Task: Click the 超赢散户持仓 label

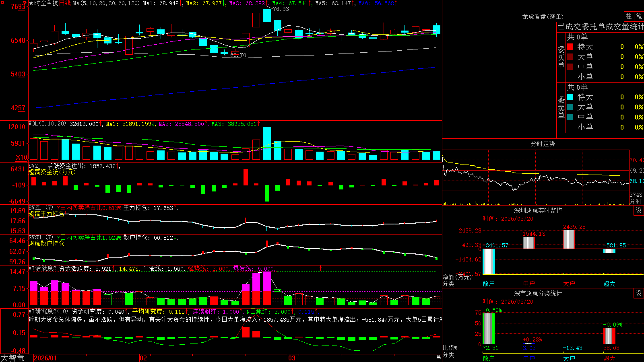Action: (46, 243)
